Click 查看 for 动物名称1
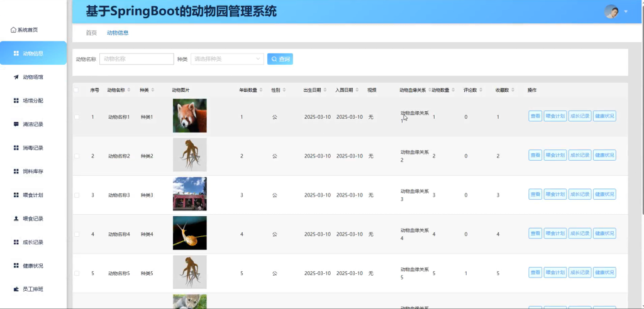 [x=535, y=116]
